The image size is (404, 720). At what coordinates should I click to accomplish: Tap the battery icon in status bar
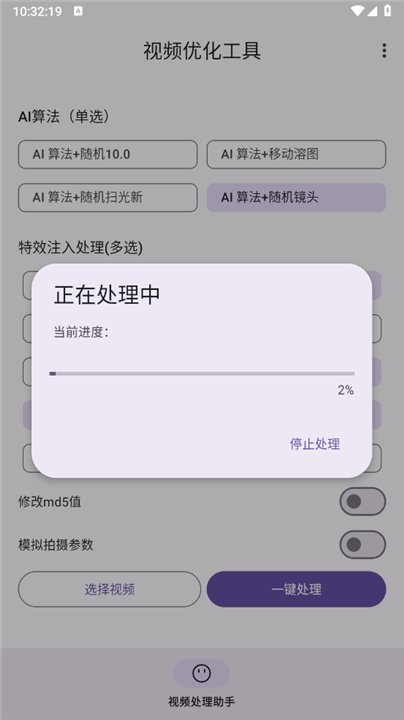[387, 11]
